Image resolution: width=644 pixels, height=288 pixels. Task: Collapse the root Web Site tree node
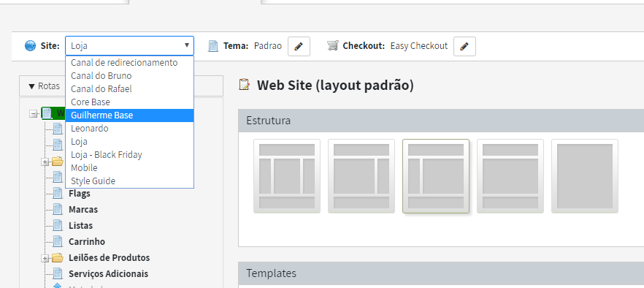tap(34, 113)
